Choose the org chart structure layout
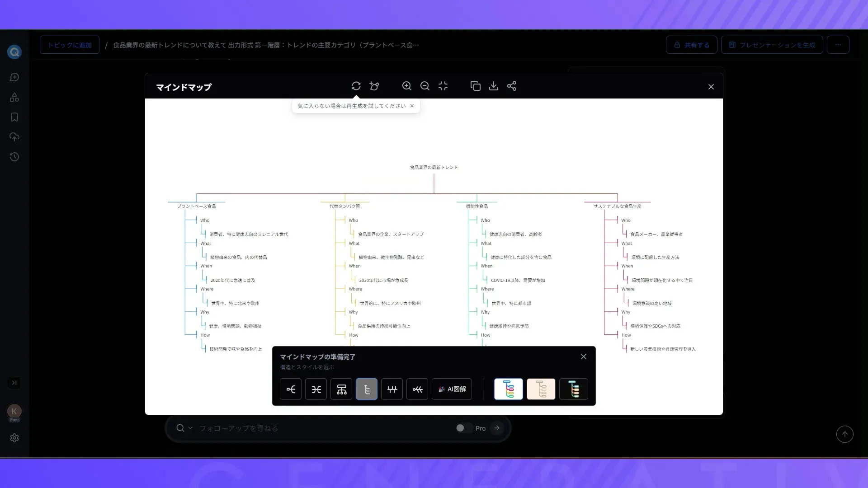 pyautogui.click(x=341, y=389)
